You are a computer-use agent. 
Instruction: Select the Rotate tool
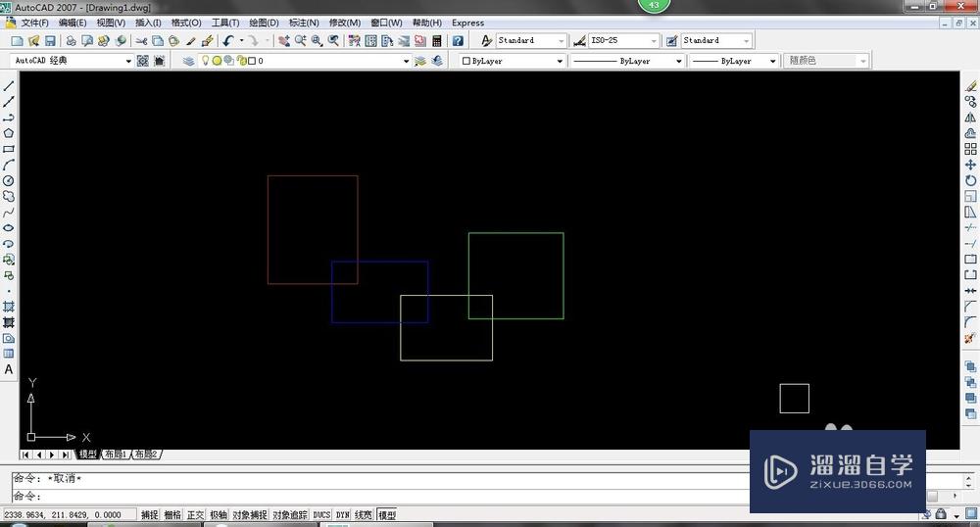tap(970, 180)
